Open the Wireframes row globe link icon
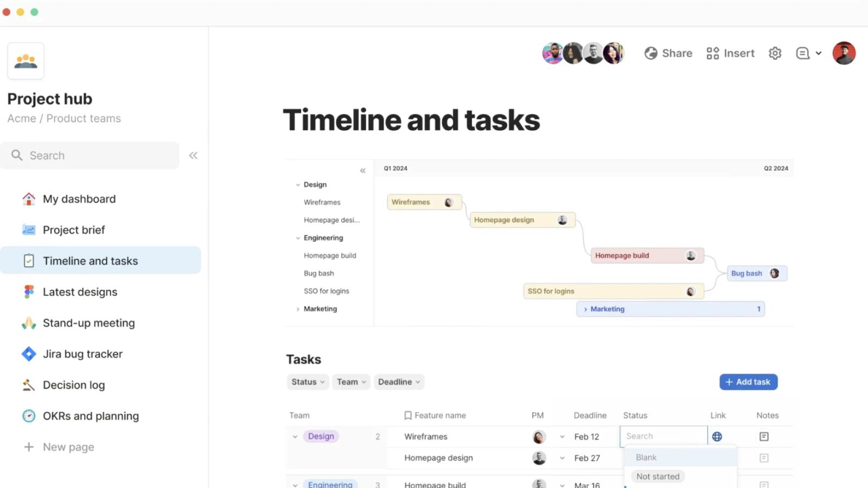 pyautogui.click(x=717, y=436)
